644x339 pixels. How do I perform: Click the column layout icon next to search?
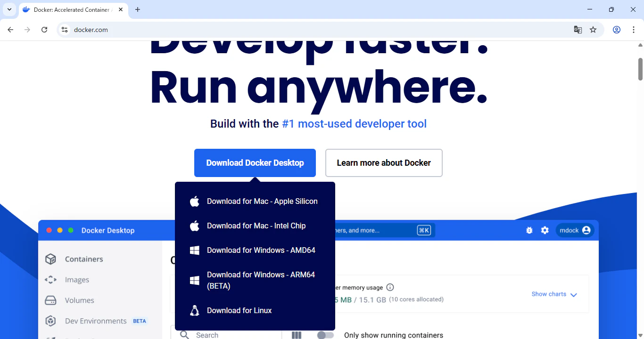pyautogui.click(x=297, y=335)
